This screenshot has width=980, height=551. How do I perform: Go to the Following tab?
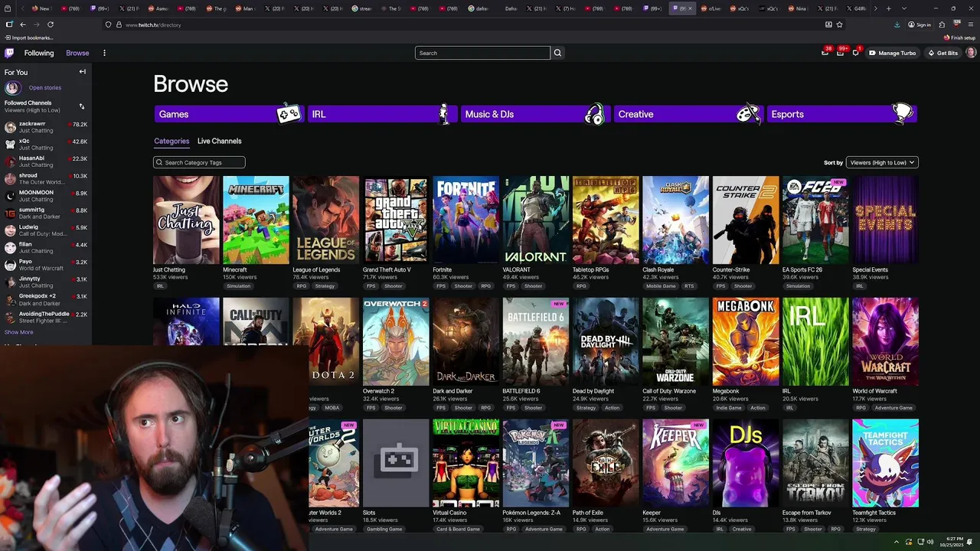[39, 53]
